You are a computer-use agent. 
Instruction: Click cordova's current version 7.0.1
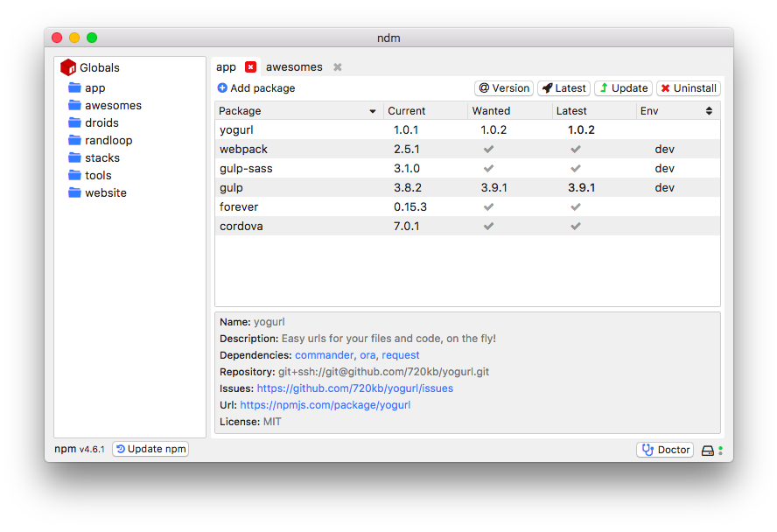pyautogui.click(x=406, y=227)
